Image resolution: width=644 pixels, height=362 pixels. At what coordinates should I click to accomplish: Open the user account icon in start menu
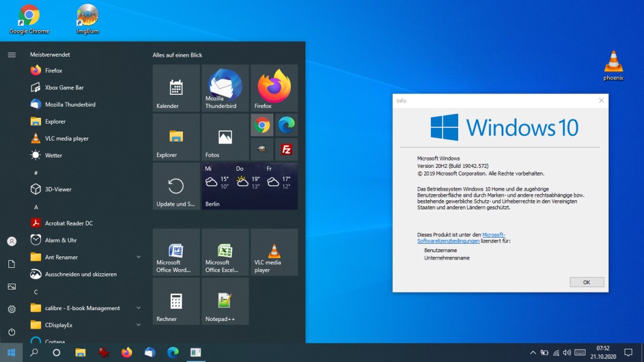pos(11,241)
